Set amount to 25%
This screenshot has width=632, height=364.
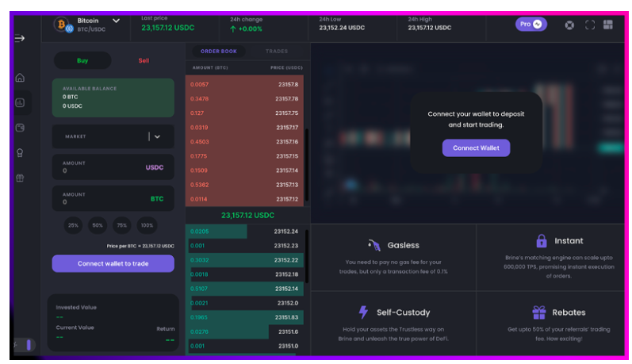(x=73, y=225)
